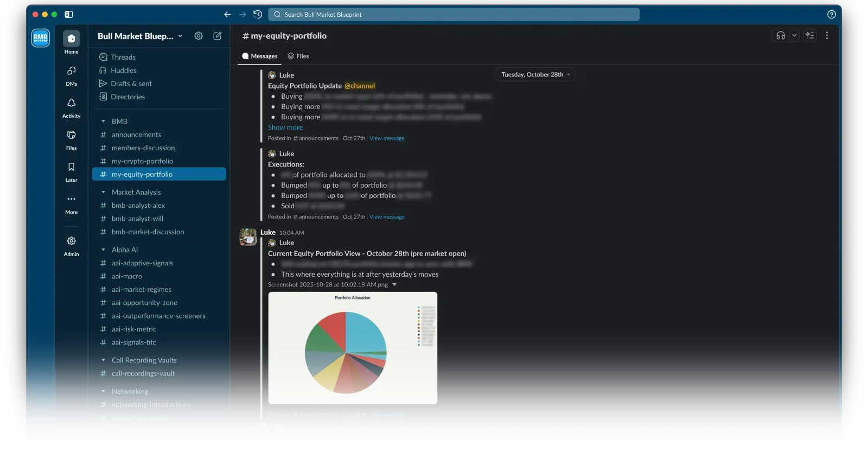This screenshot has width=868, height=453.
Task: Switch to the Files tab
Action: (x=298, y=56)
